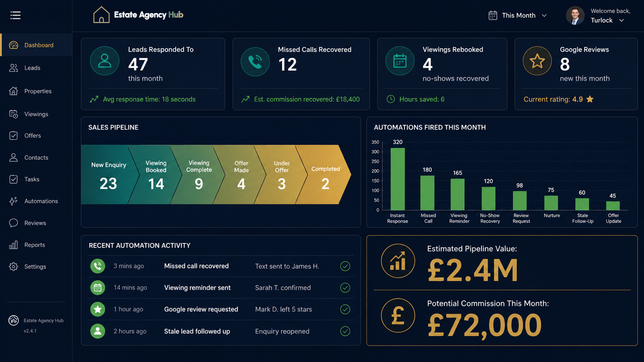Click the Offer Update bar showing 45
644x362 pixels.
point(613,206)
